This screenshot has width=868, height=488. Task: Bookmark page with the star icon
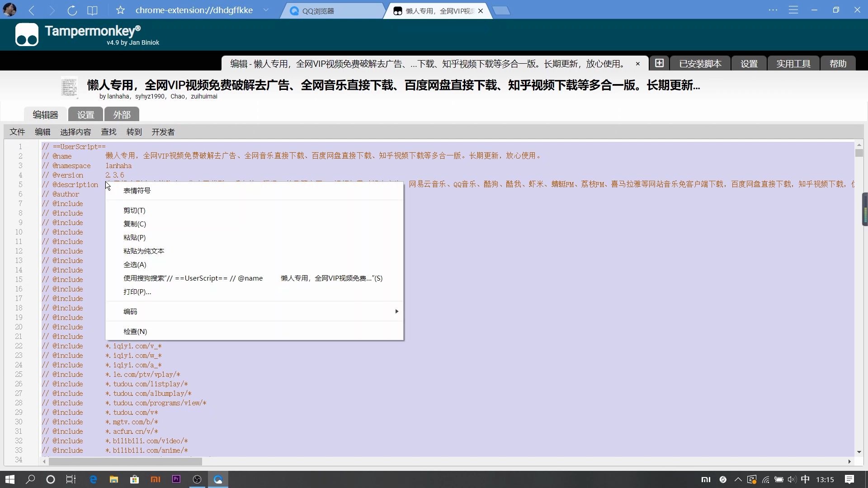[x=120, y=10]
